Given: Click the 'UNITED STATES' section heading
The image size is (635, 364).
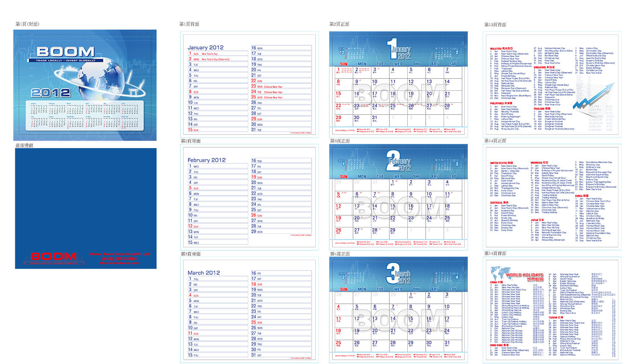Looking at the screenshot, I should coord(502,163).
